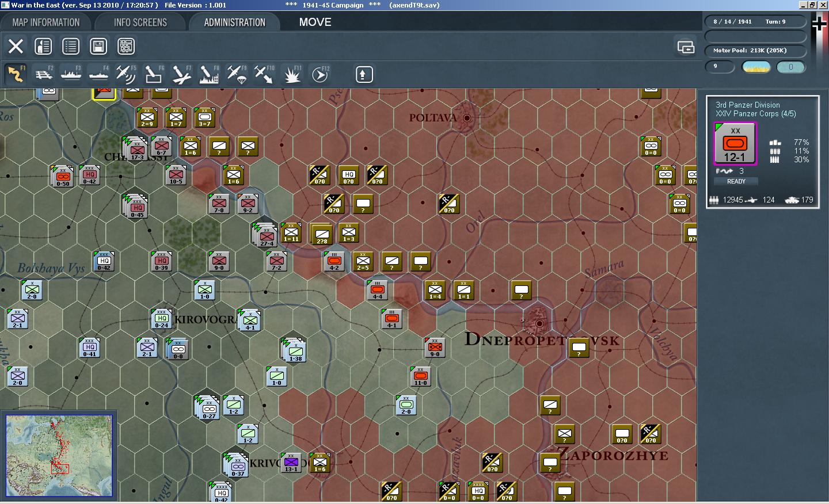Toggle F6 Bomb unit mode
The image size is (829, 504).
click(x=154, y=74)
